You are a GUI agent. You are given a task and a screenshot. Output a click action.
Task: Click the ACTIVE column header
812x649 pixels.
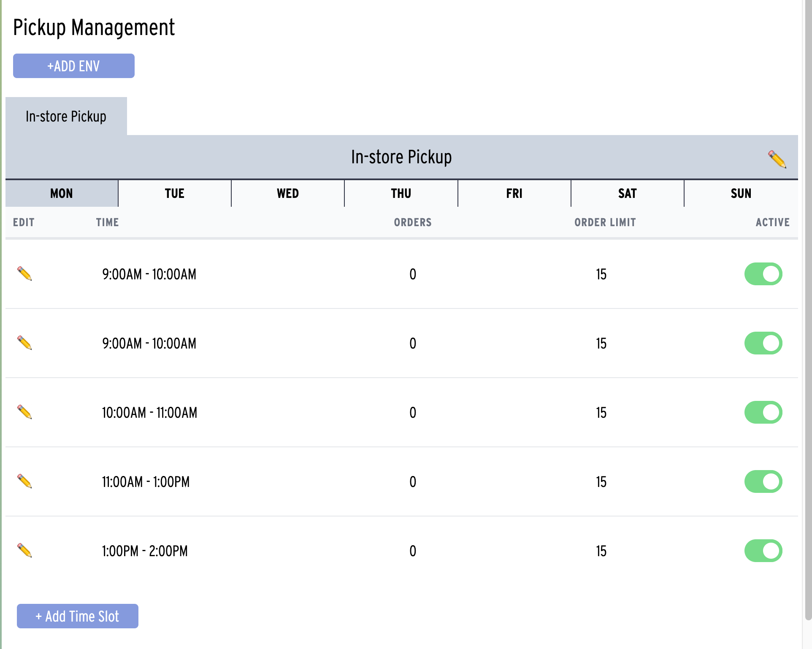point(772,222)
